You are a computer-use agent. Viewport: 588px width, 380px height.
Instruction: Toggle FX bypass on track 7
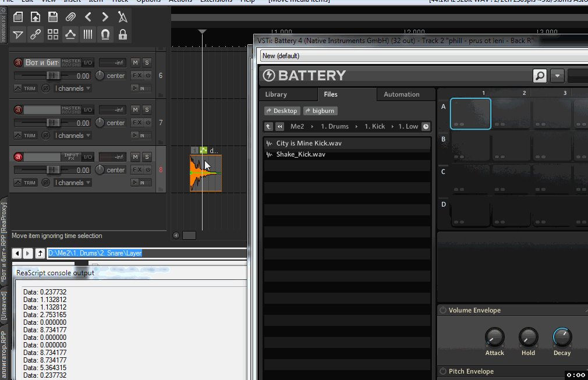(x=148, y=123)
